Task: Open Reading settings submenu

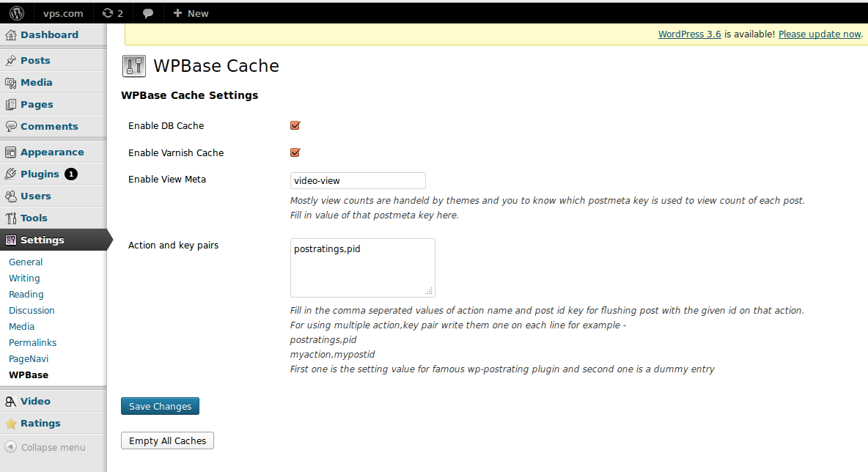Action: coord(26,295)
